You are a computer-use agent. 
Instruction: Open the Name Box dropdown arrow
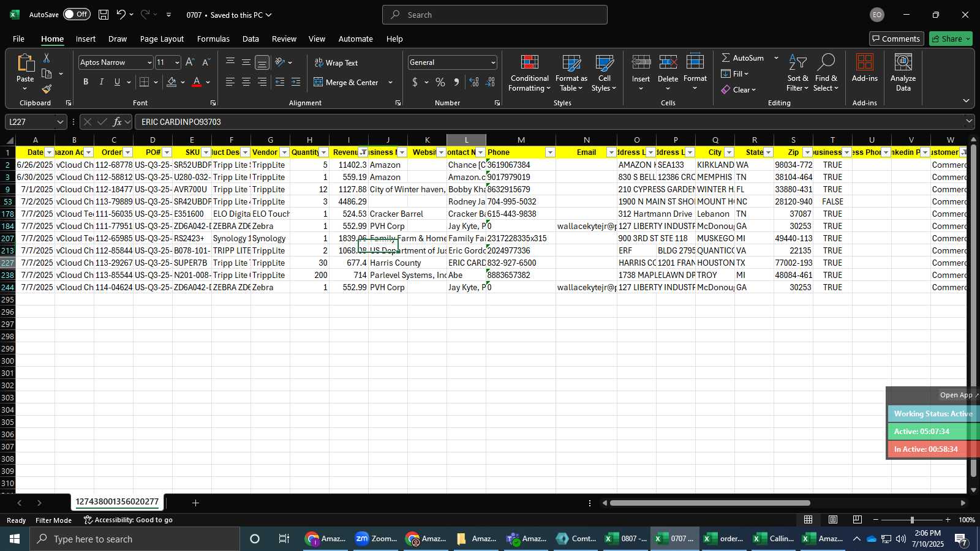pos(60,122)
